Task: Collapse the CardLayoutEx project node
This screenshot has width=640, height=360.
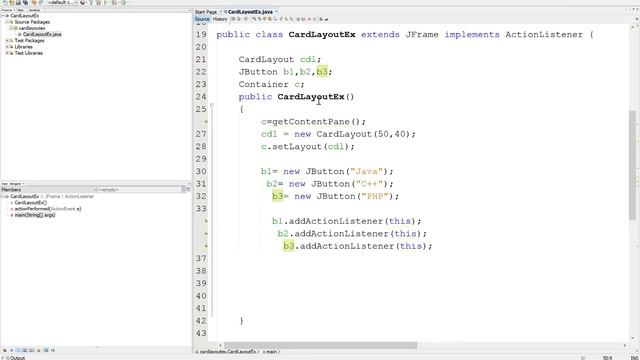Action: click(3, 16)
